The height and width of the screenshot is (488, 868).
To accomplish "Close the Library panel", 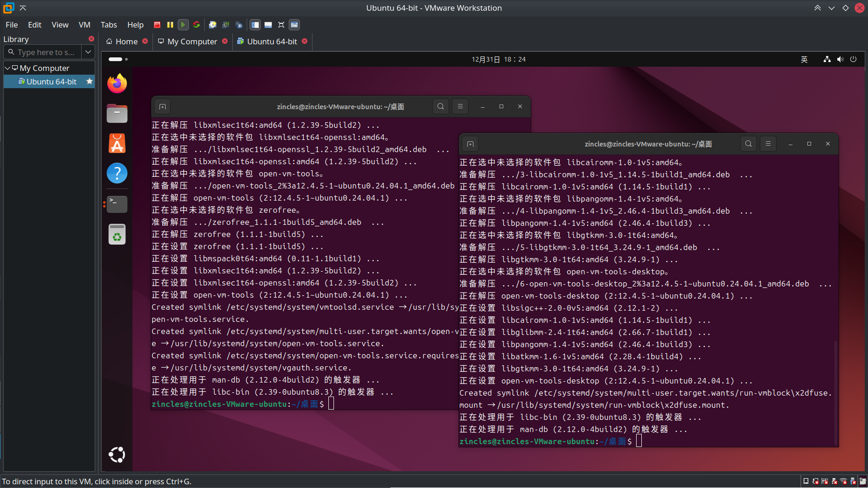I will 91,39.
